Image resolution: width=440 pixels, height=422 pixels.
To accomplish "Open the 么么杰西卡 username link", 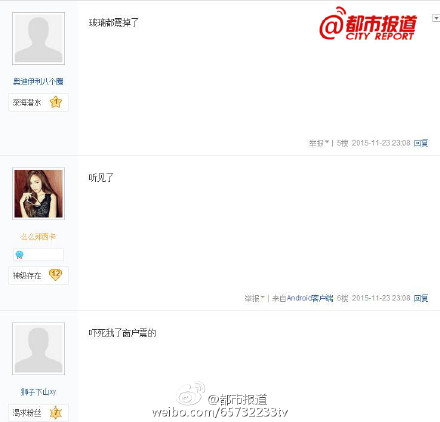I will point(38,237).
